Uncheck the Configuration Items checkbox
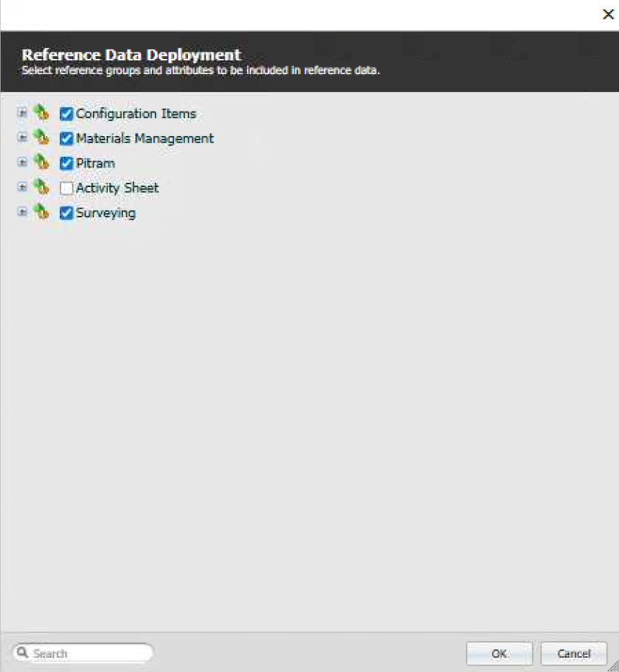Viewport: 619px width, 672px height. (66, 114)
